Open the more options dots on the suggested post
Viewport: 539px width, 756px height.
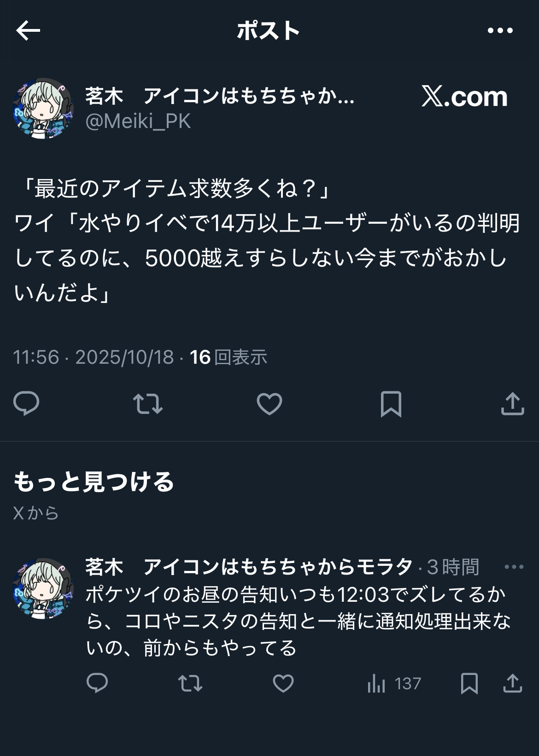click(x=514, y=567)
